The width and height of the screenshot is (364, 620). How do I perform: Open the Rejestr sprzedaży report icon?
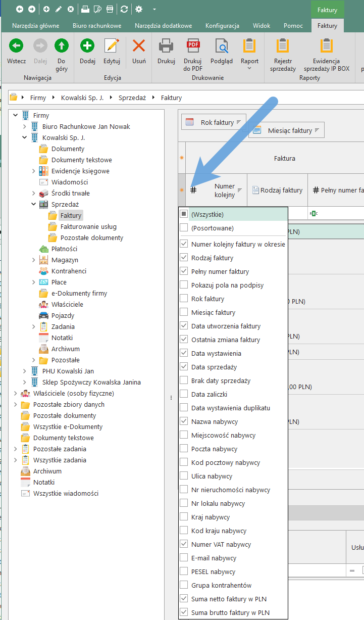point(283,47)
